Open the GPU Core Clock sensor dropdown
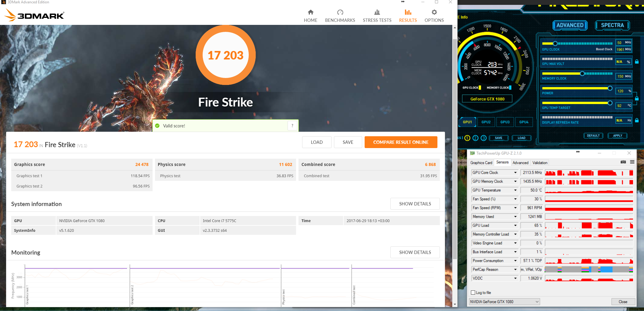This screenshot has height=311, width=644. tap(515, 173)
